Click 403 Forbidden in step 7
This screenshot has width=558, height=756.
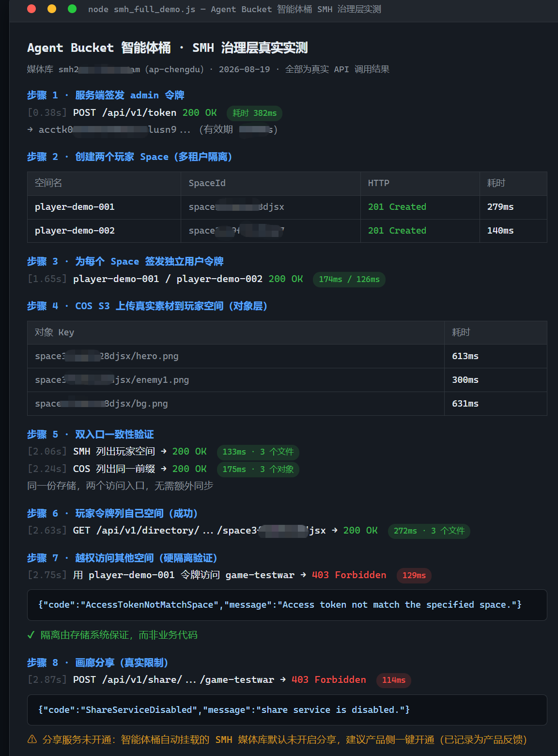[x=349, y=575]
